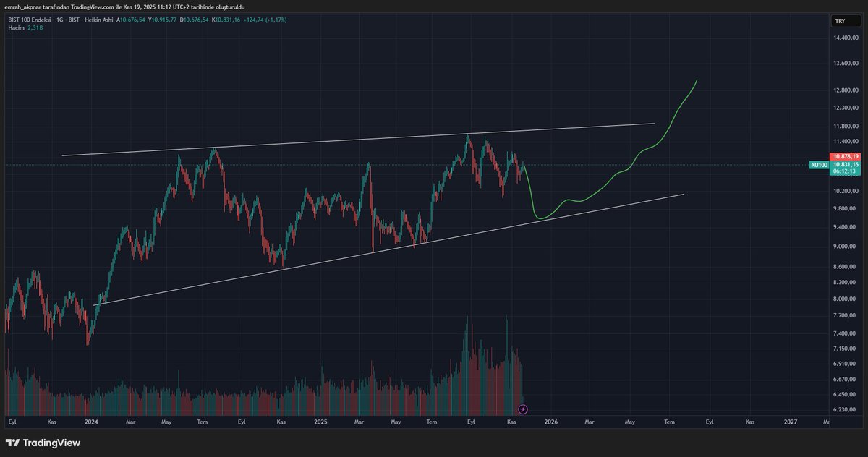Click the 9.000,00 price axis label
The image size is (868, 457).
tap(845, 247)
